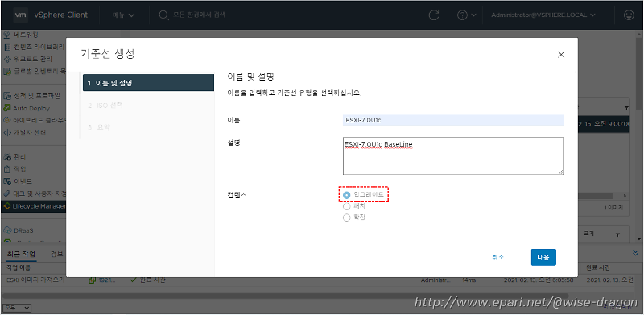Image resolution: width=644 pixels, height=315 pixels.
Task: Open the 모두 filter dropdown
Action: [x=17, y=308]
